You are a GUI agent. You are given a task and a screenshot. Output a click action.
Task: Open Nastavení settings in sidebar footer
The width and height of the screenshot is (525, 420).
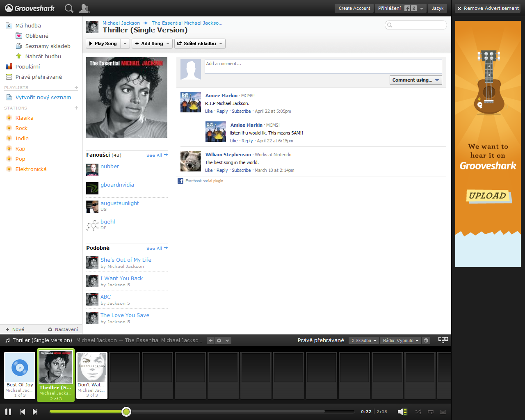(63, 329)
